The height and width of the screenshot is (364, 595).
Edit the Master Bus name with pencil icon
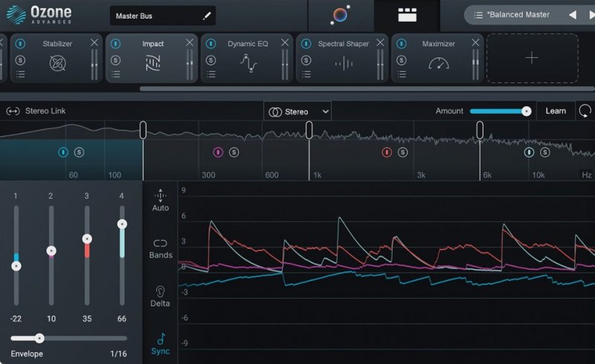pyautogui.click(x=207, y=16)
